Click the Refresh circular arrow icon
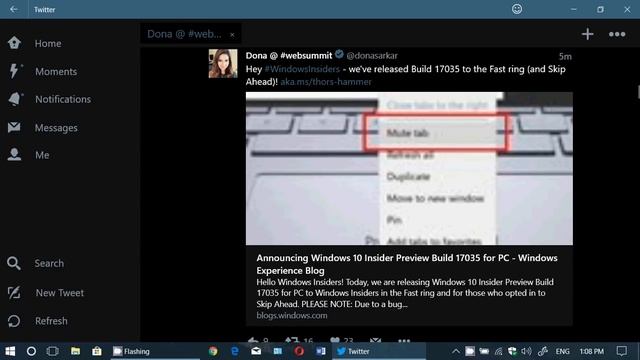Screen dimensions: 640x360 coord(14,321)
